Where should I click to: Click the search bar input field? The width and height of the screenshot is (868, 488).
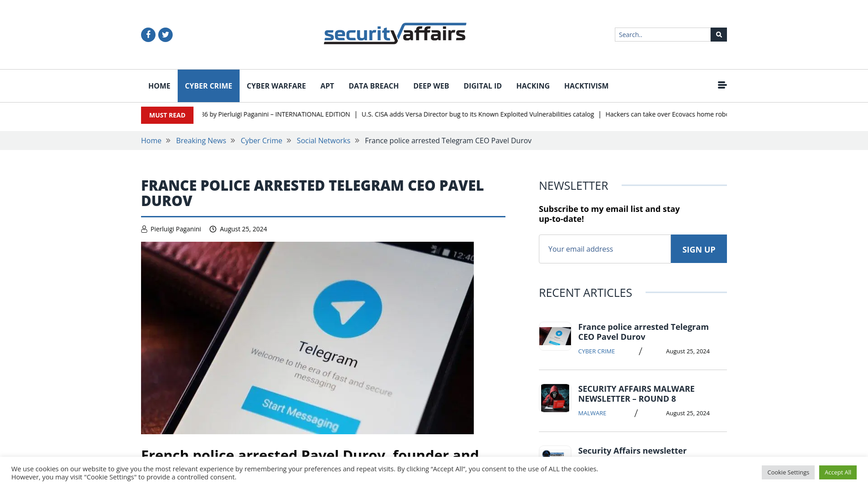[662, 34]
